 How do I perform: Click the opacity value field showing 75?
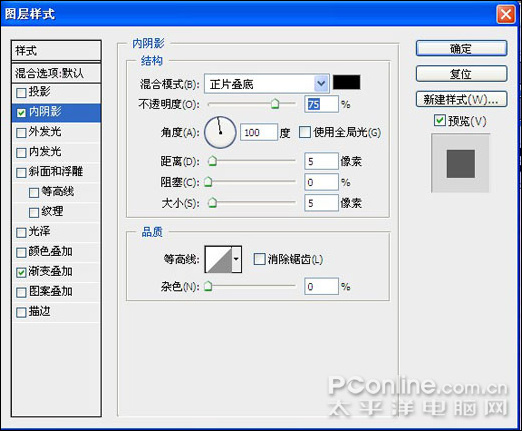pyautogui.click(x=321, y=104)
